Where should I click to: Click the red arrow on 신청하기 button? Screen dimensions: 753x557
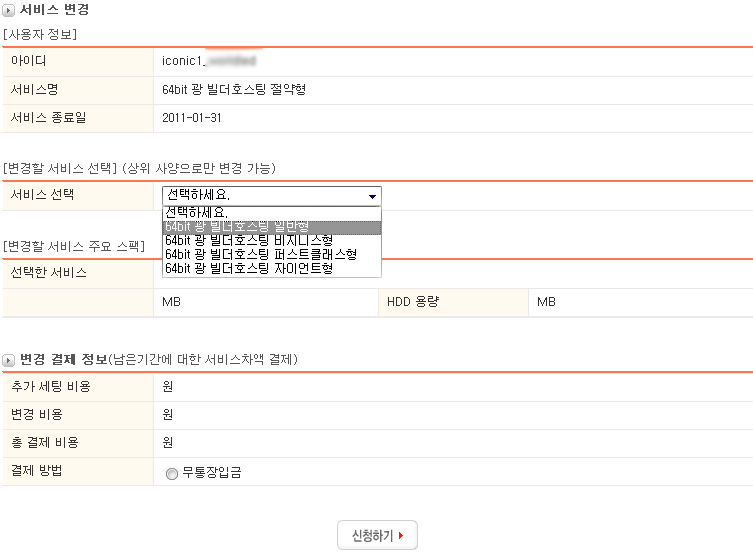click(401, 535)
